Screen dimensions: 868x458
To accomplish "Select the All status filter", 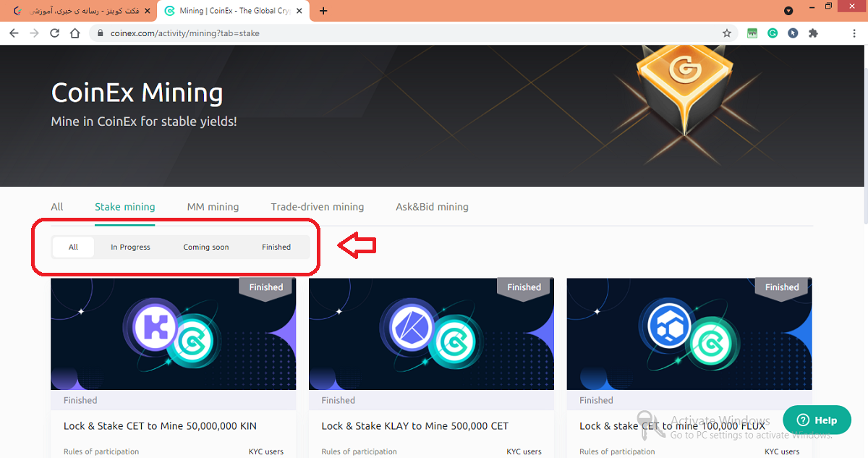I will pyautogui.click(x=73, y=247).
